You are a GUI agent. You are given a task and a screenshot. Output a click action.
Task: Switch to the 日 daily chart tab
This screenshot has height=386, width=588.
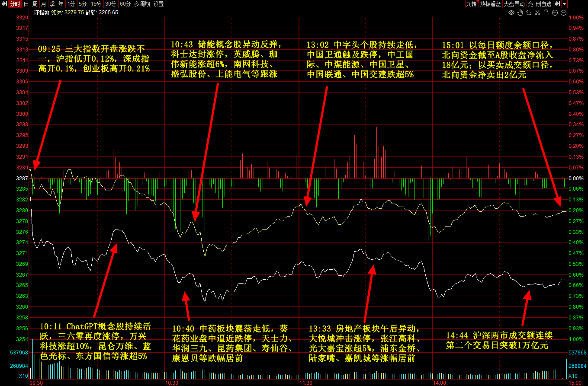point(26,4)
